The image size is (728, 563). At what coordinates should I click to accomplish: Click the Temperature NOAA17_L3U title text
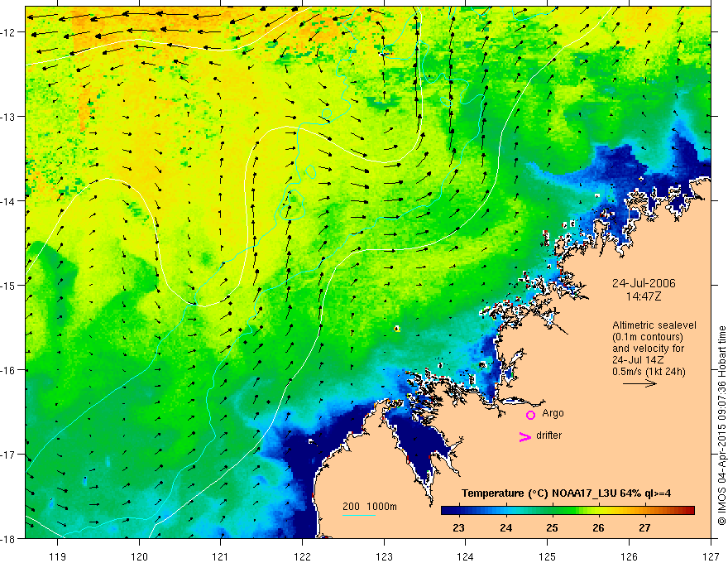[x=566, y=493]
